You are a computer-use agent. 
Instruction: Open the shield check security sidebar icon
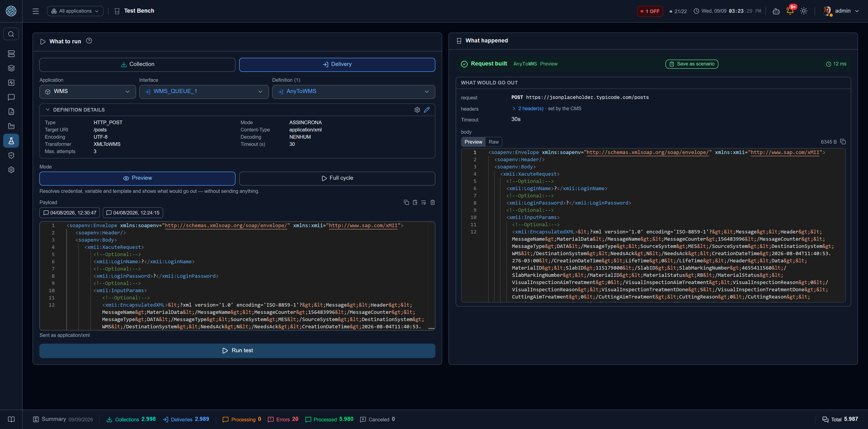11,155
